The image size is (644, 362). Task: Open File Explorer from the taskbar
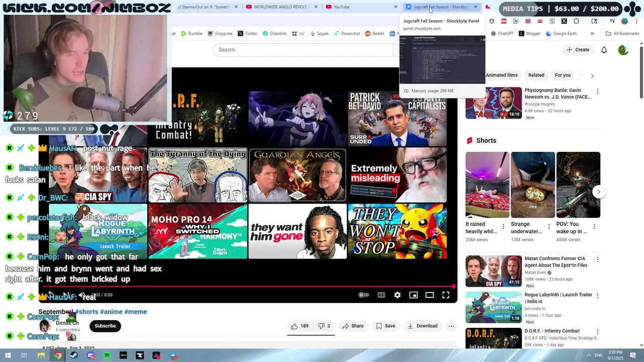[41, 355]
